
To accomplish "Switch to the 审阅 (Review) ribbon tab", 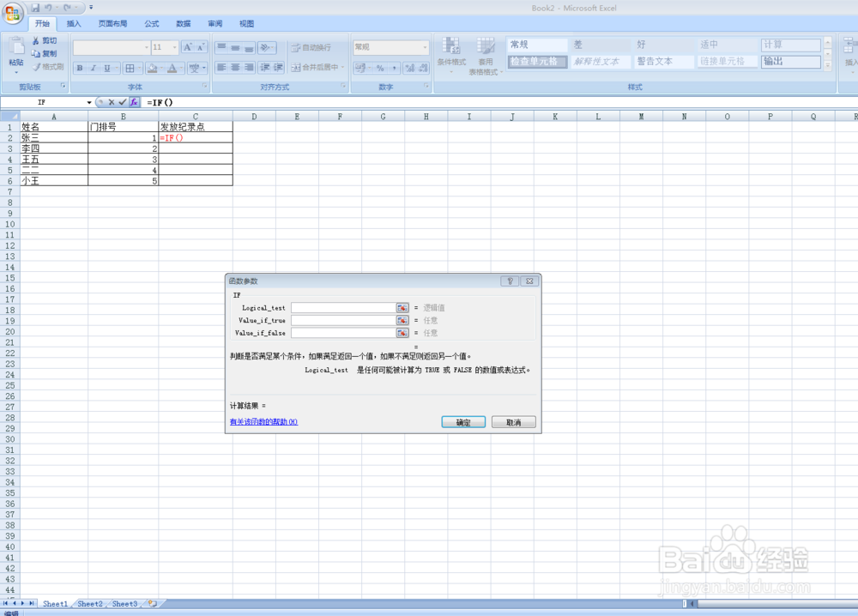I will tap(215, 23).
